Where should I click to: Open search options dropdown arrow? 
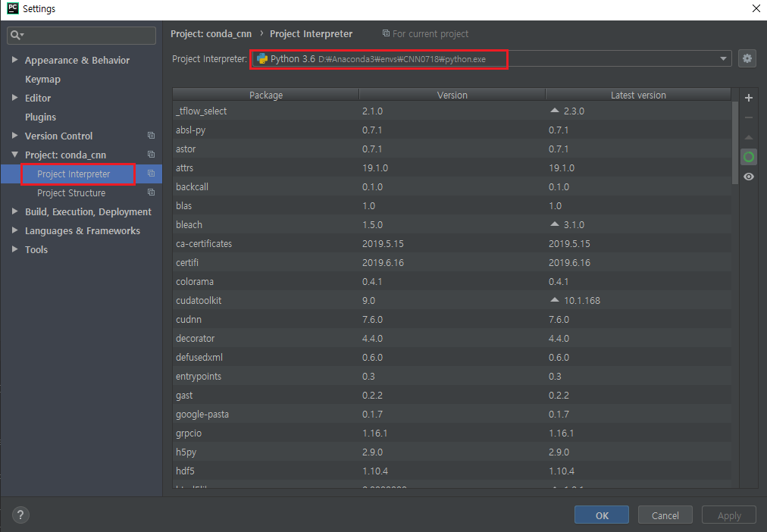click(x=22, y=35)
